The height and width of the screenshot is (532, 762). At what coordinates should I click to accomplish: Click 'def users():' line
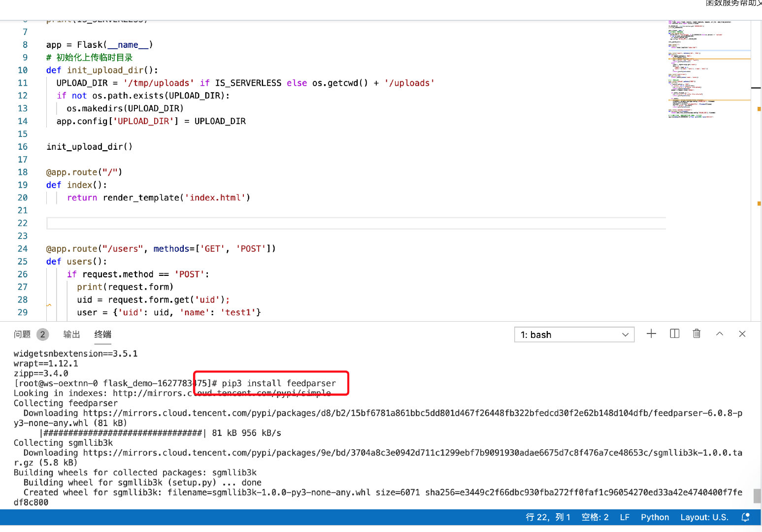point(76,262)
